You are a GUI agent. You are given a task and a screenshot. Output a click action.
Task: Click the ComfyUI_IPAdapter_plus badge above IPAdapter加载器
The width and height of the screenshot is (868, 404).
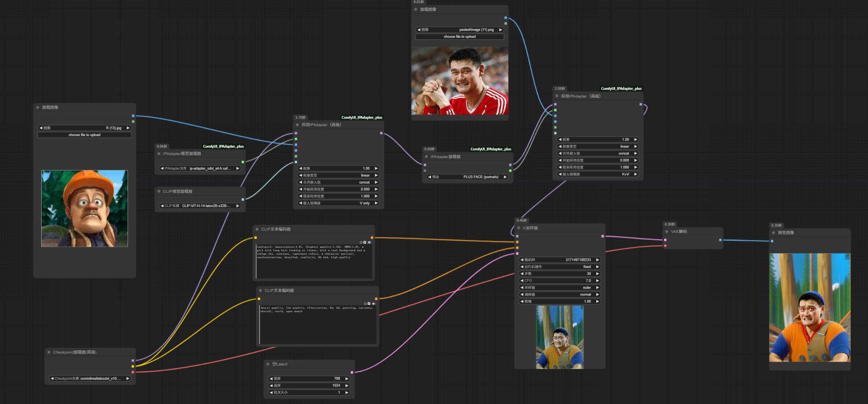[491, 149]
